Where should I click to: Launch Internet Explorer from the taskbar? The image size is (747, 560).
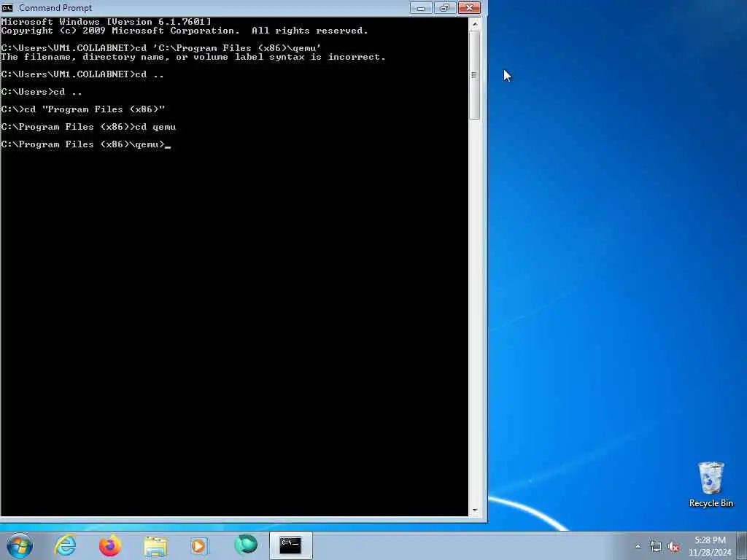point(65,545)
